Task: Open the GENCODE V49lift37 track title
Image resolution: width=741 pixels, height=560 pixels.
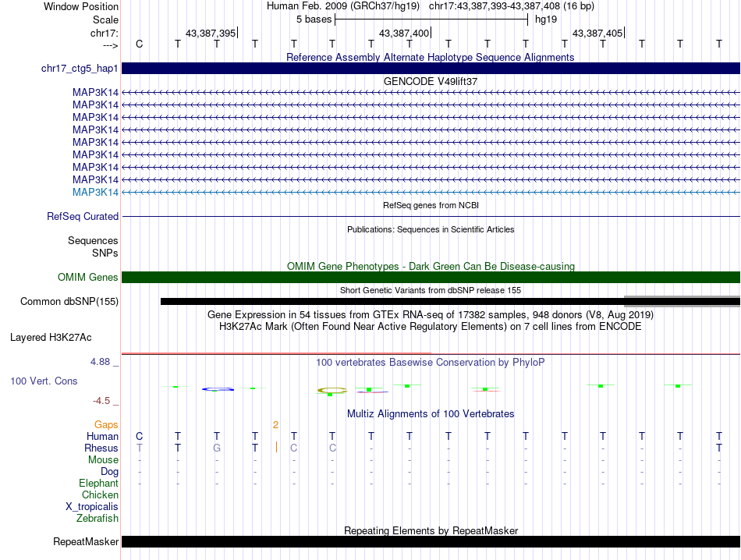Action: (x=430, y=81)
